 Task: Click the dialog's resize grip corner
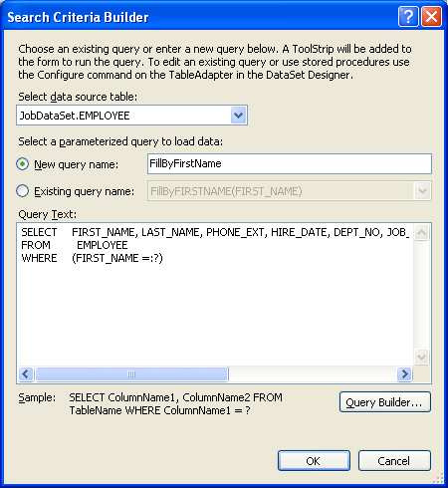(439, 479)
